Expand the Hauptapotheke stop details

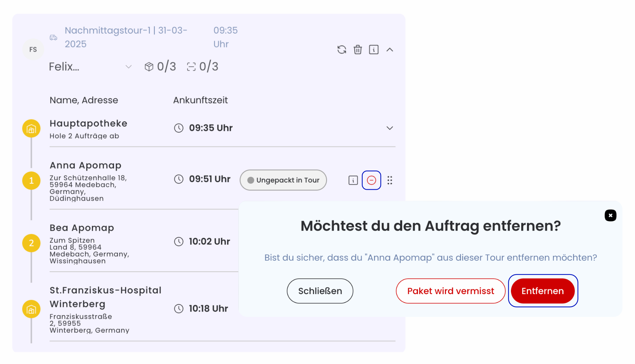tap(390, 128)
